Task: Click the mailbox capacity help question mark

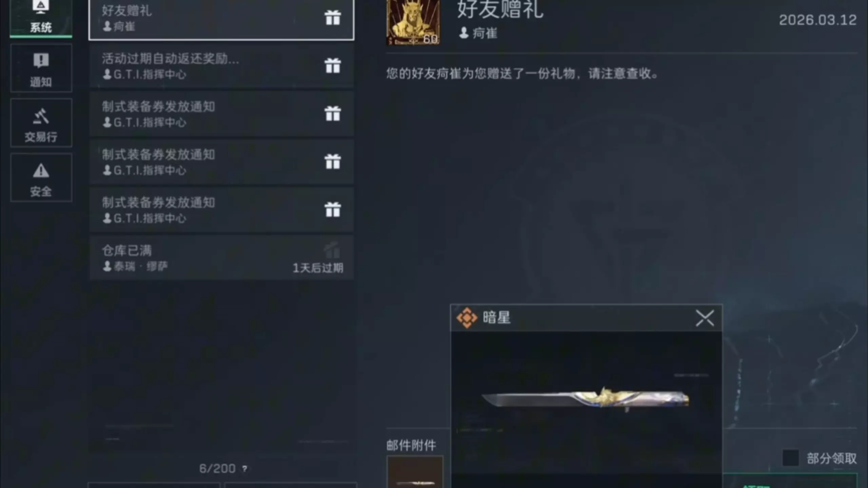Action: tap(244, 469)
